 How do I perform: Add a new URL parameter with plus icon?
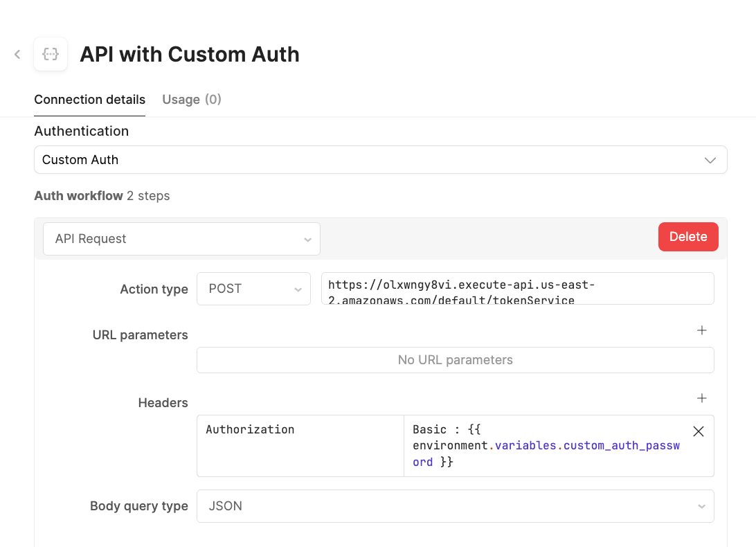[701, 330]
